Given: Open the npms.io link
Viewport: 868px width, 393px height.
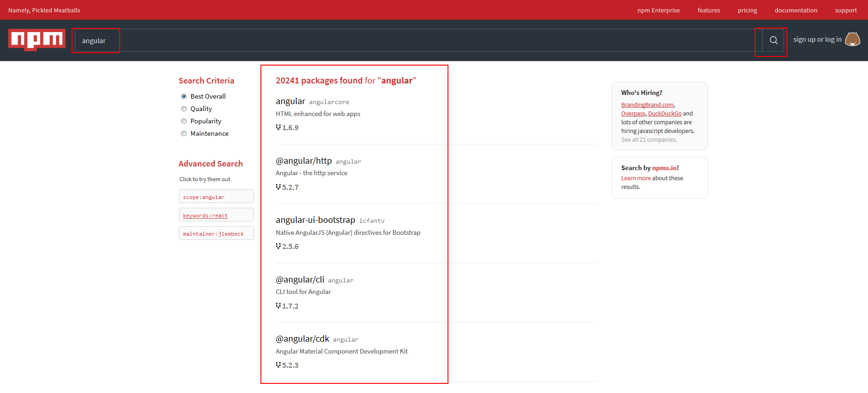Looking at the screenshot, I should 664,168.
